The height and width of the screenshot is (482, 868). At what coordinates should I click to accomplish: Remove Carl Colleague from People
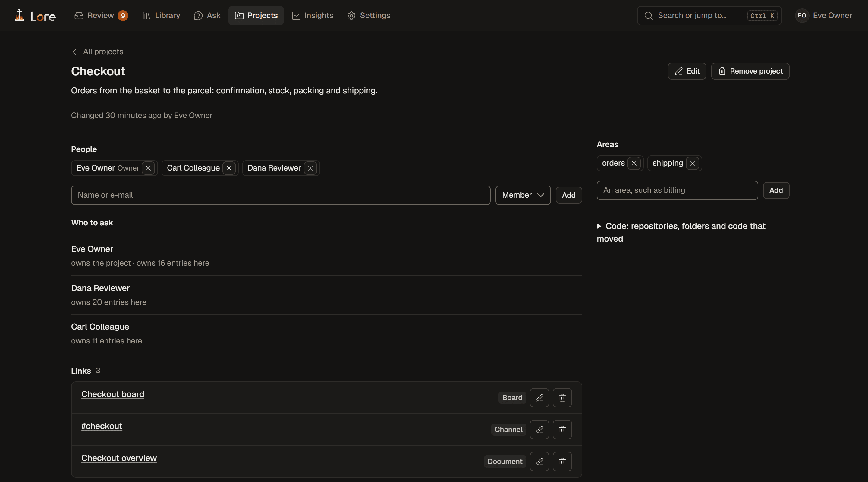coord(229,168)
